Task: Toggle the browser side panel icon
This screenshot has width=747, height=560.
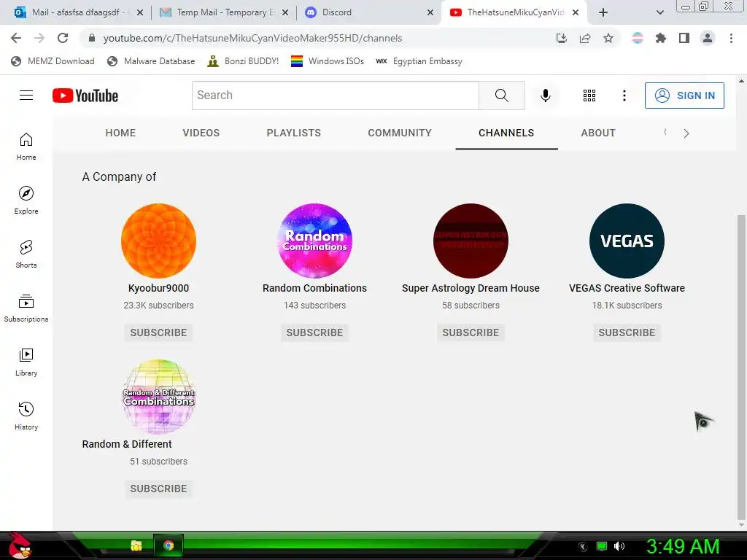Action: coord(684,38)
